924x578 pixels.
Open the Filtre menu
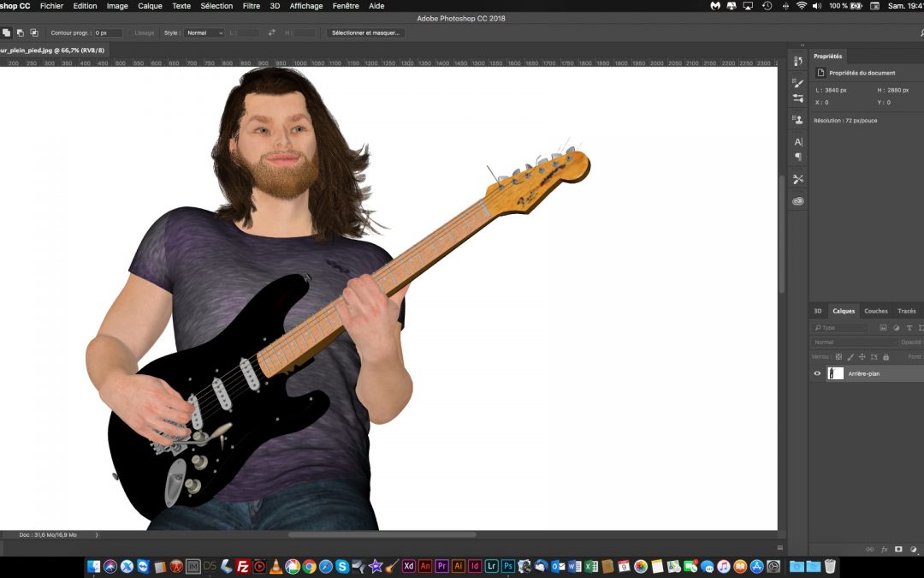pyautogui.click(x=251, y=6)
